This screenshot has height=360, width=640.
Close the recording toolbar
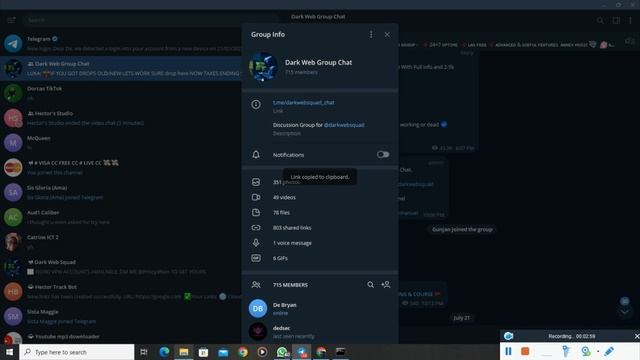point(637,336)
